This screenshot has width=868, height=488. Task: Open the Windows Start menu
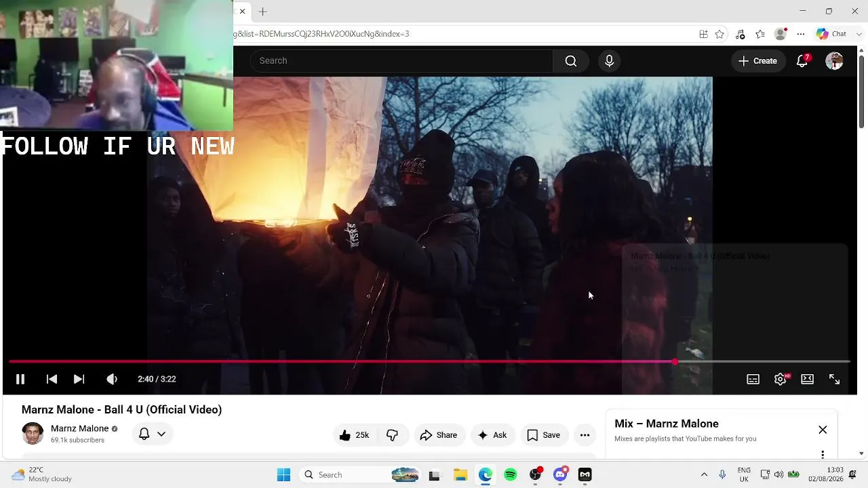pos(283,475)
